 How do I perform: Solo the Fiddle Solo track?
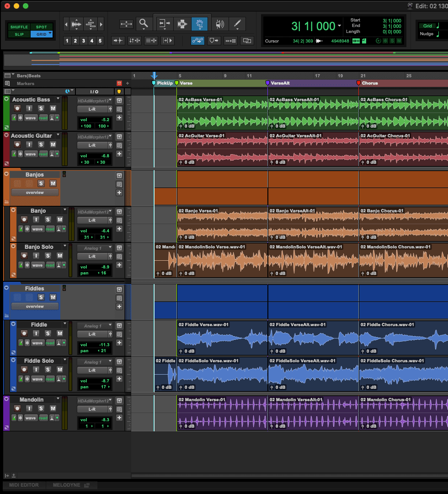point(48,370)
